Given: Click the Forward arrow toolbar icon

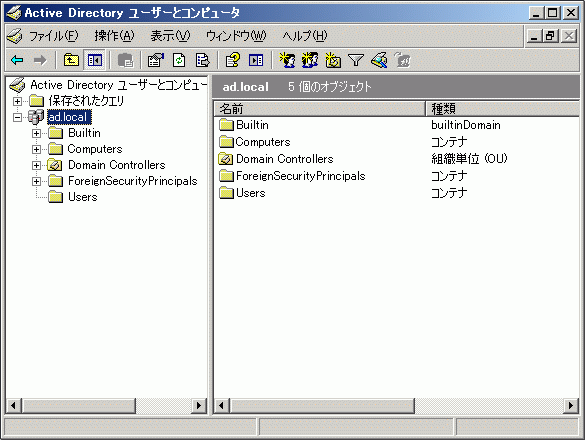Looking at the screenshot, I should 40,60.
